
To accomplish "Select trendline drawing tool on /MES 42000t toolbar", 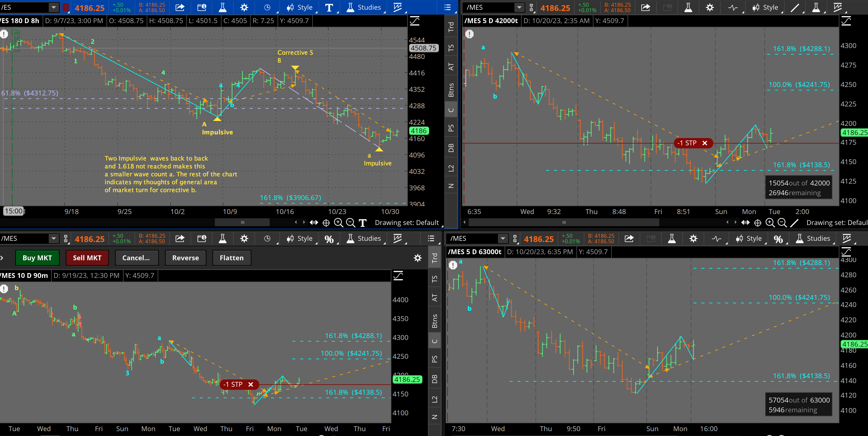I will 795,7.
